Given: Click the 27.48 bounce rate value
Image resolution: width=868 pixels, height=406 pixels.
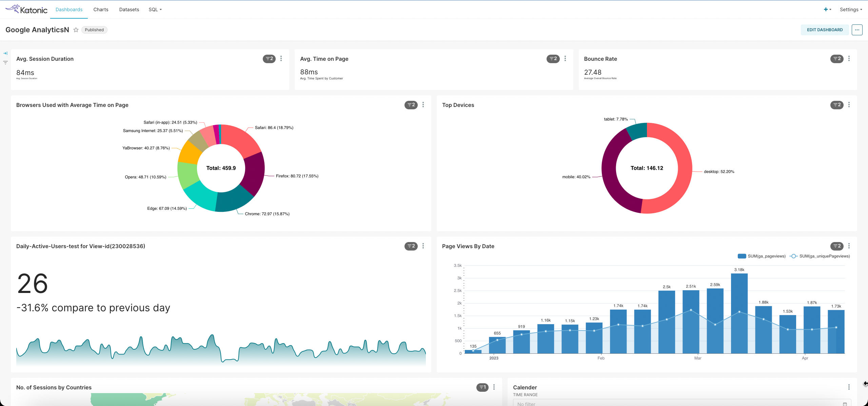Looking at the screenshot, I should [593, 72].
